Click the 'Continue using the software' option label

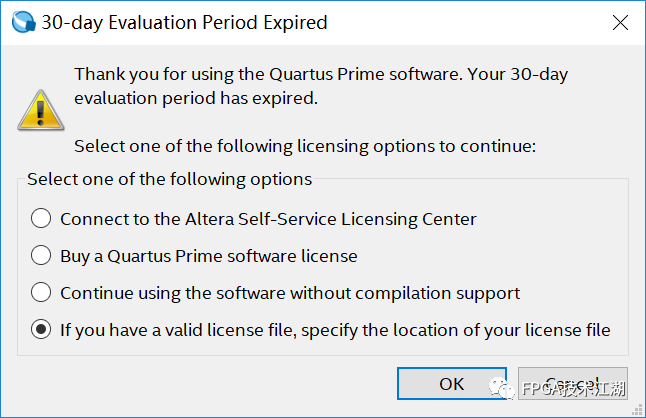290,293
